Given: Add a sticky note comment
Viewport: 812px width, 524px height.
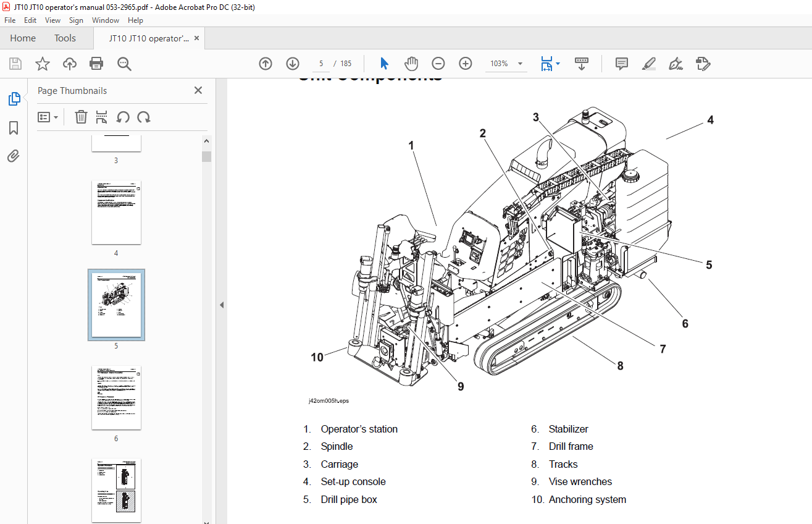Looking at the screenshot, I should [622, 64].
